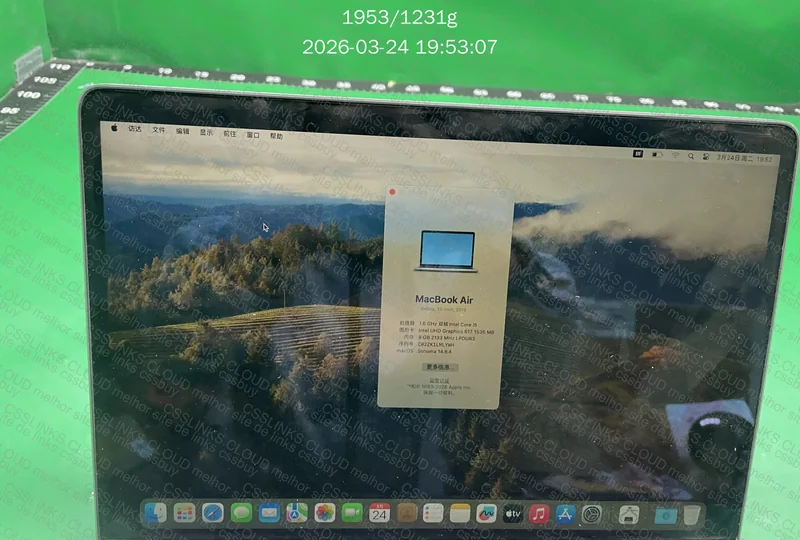Open the Mail app in Dock
Screen dimensions: 800x540
point(269,512)
